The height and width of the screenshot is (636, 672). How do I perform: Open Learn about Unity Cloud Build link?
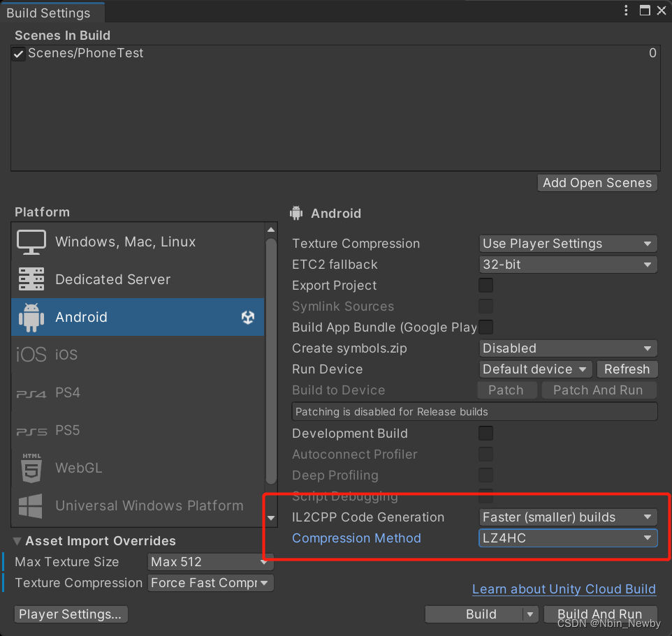coord(564,589)
